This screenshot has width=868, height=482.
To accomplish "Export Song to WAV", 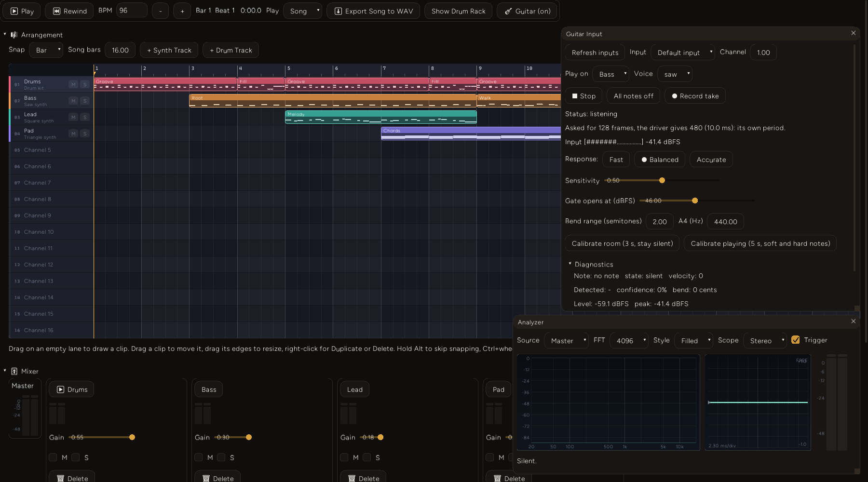I will 373,11.
